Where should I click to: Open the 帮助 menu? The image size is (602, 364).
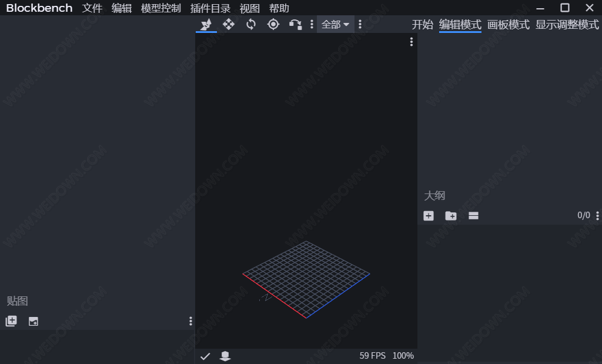[x=279, y=8]
